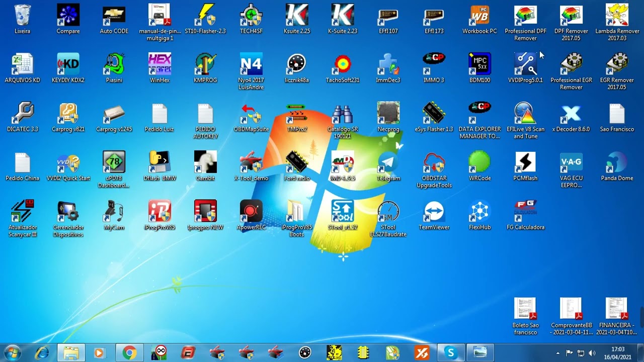Screen dimensions: 644x362
Task: Open the Windows Start menu
Action: coord(12,352)
